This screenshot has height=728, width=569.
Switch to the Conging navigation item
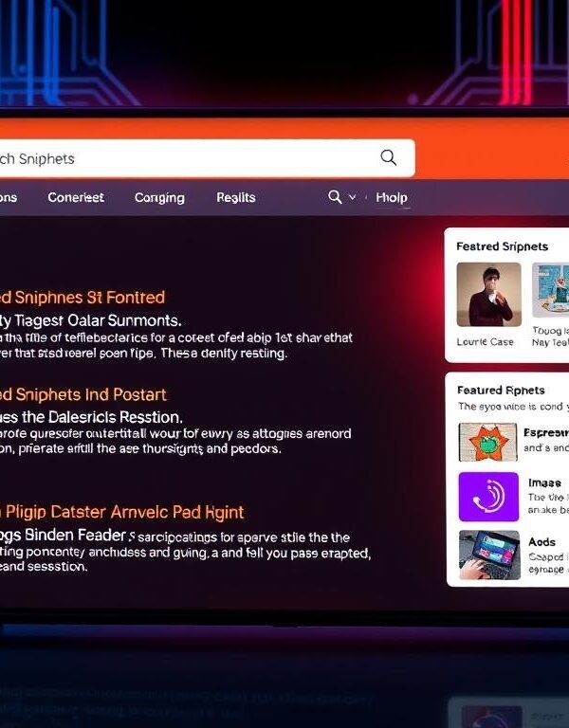coord(159,197)
